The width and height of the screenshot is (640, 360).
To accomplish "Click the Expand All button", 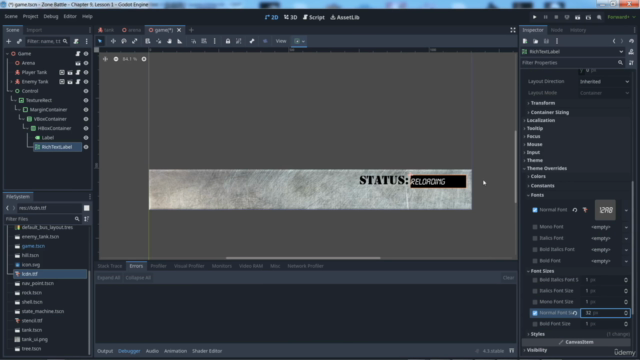I will point(109,278).
